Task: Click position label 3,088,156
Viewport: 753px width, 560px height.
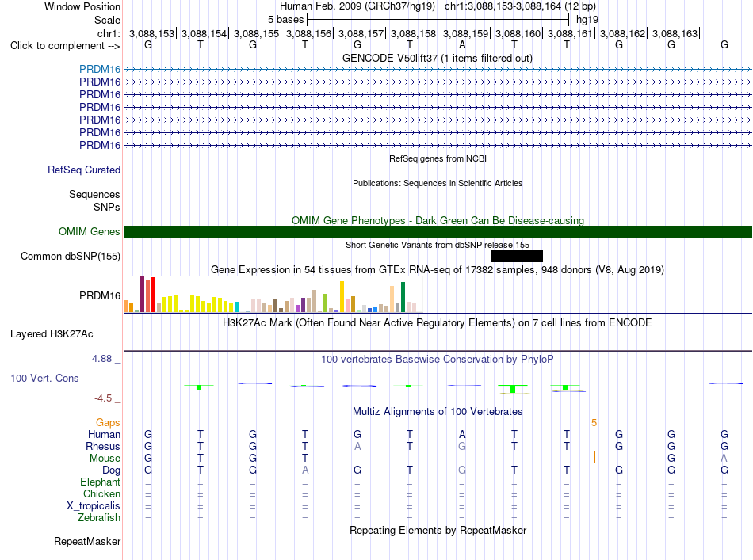Action: pyautogui.click(x=309, y=33)
